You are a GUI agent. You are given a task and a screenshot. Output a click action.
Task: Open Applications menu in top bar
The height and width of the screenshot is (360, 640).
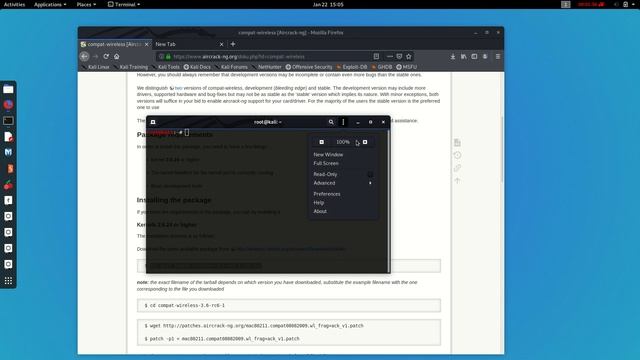pos(50,4)
